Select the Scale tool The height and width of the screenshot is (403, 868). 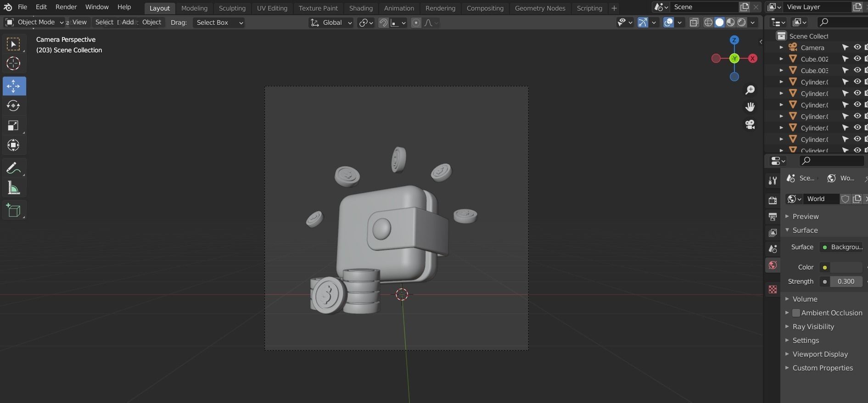[x=13, y=126]
